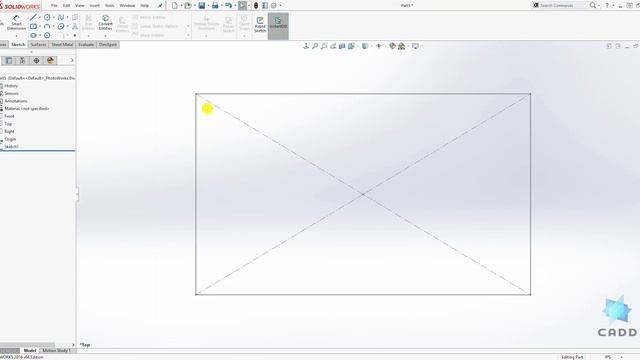Open the Edit menu
The width and height of the screenshot is (640, 360).
point(67,5)
